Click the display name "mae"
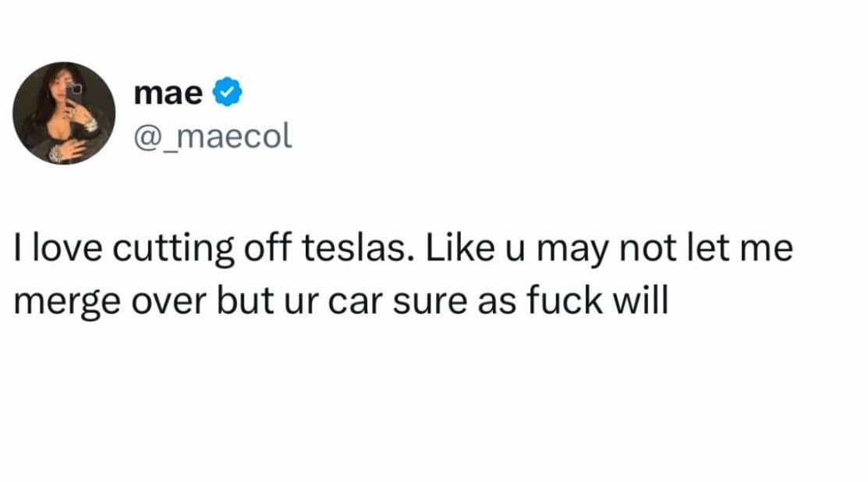The height and width of the screenshot is (482, 868). [168, 93]
